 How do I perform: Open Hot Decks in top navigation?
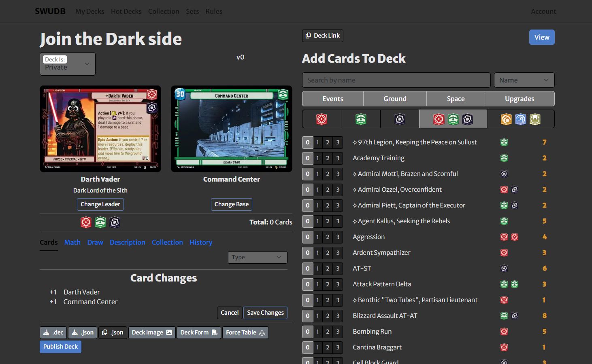(x=126, y=11)
